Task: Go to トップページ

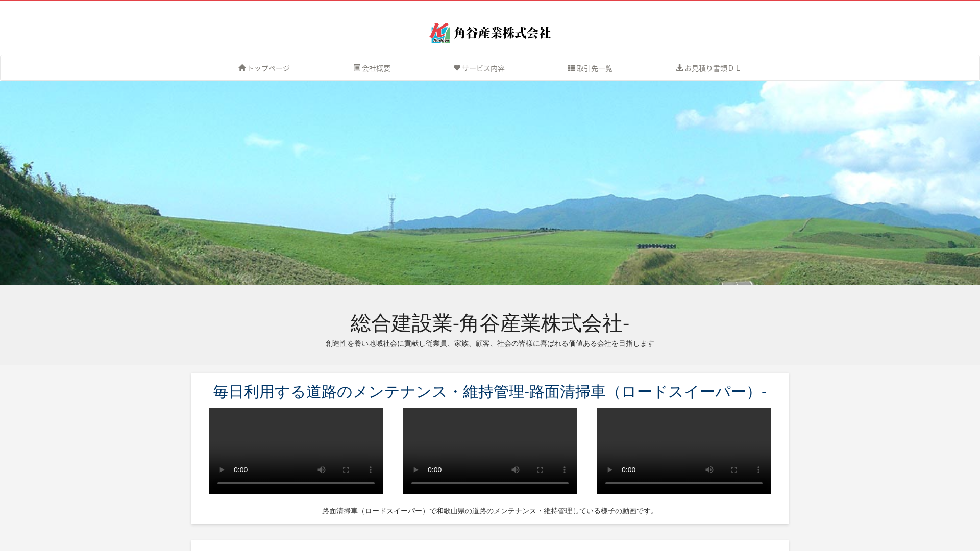Action: click(268, 67)
